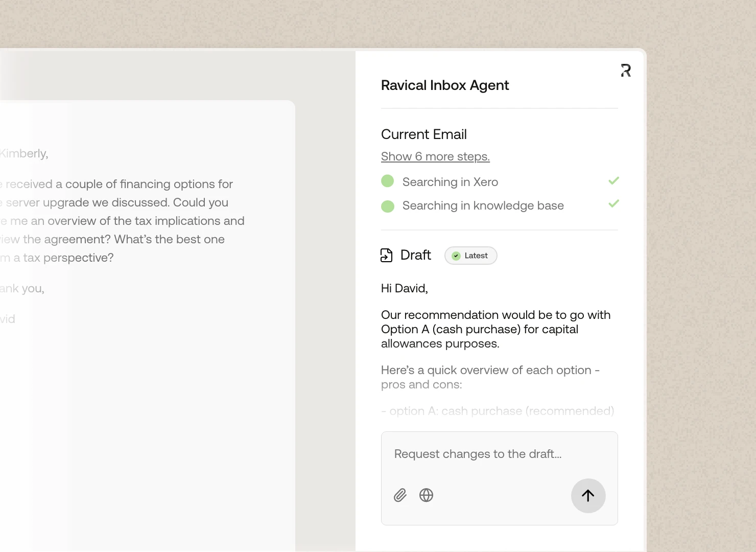Click the checkmark for Searching in knowledge base
Viewport: 756px width, 552px height.
[613, 203]
